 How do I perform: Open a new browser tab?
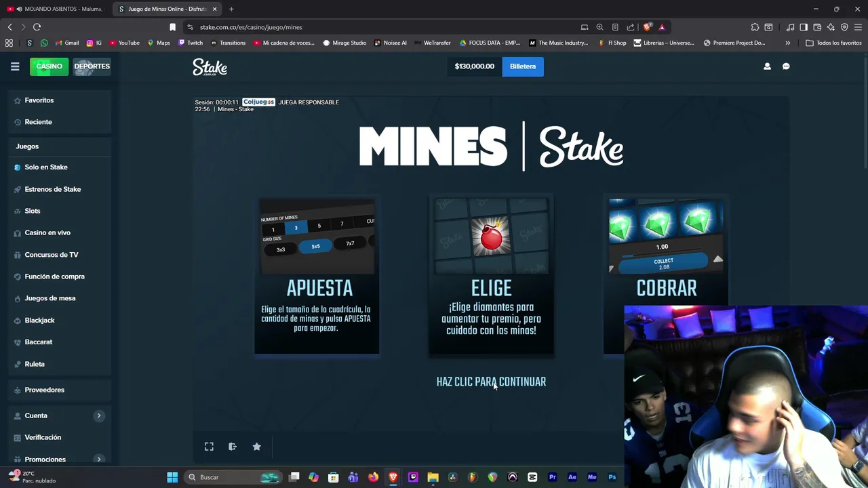click(x=231, y=9)
